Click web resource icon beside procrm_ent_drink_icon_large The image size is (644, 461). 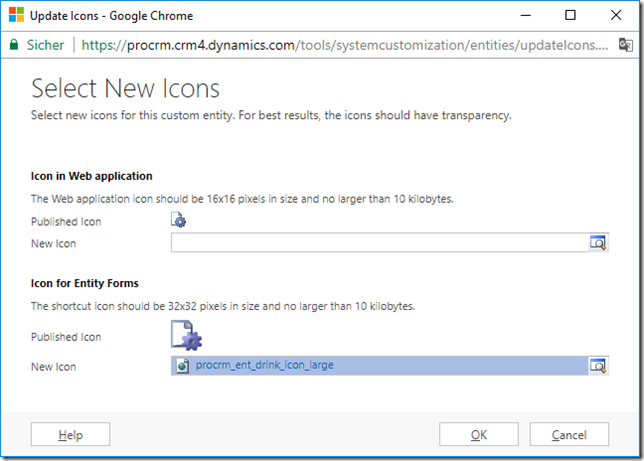(182, 366)
